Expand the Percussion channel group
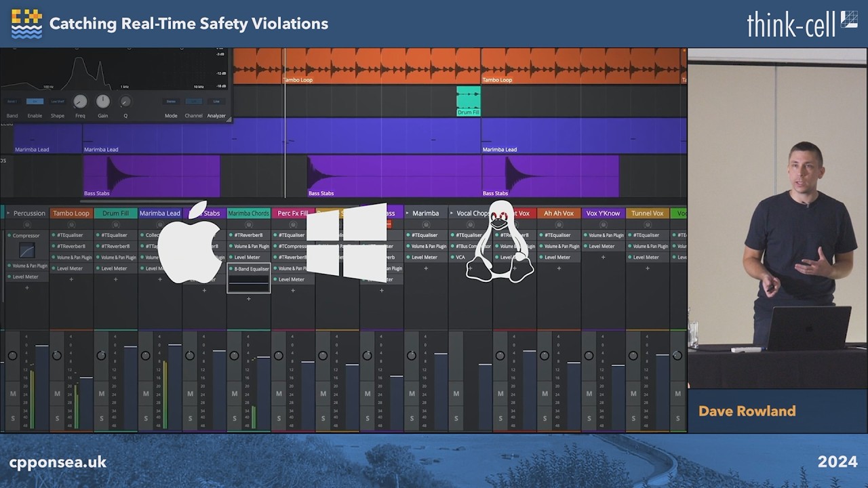The width and height of the screenshot is (868, 488). pyautogui.click(x=8, y=213)
